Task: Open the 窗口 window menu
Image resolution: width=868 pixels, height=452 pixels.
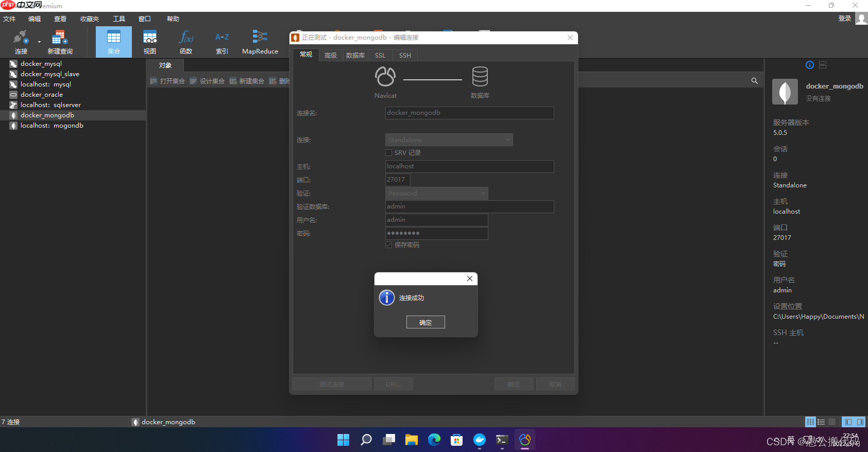Action: 145,19
